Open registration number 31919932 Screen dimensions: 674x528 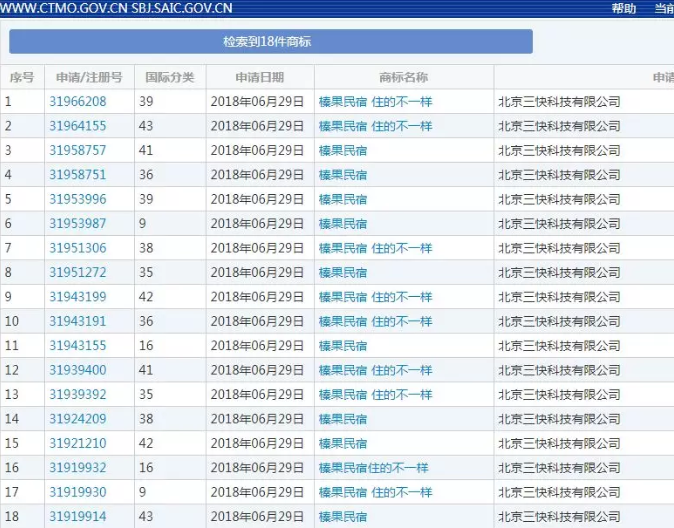pyautogui.click(x=77, y=468)
